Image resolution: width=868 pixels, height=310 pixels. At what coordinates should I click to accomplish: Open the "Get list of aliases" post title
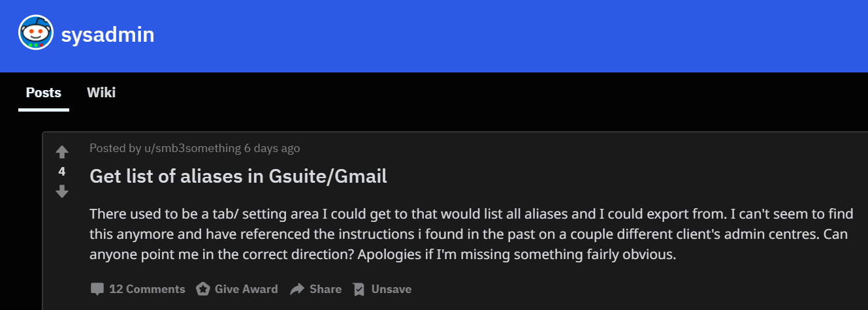pos(238,176)
